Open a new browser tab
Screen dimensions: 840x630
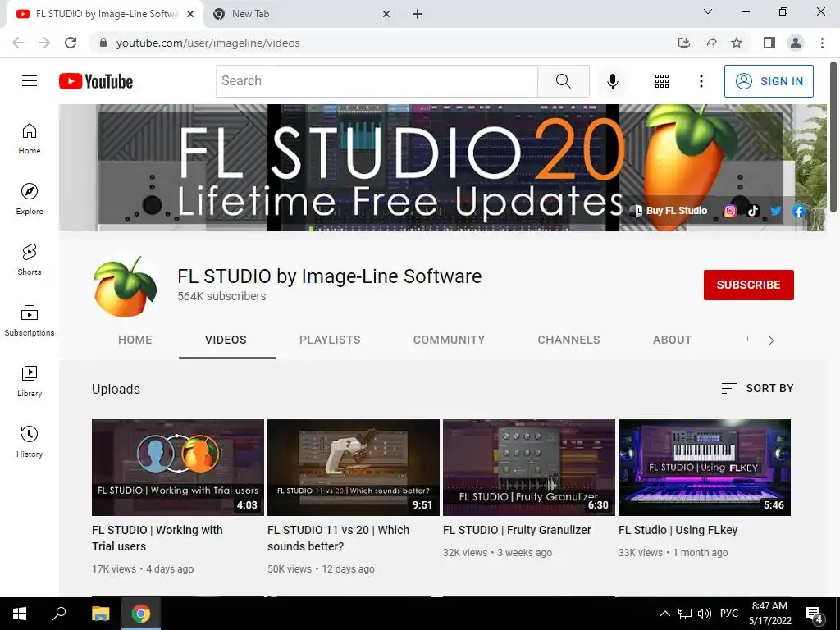click(x=418, y=15)
